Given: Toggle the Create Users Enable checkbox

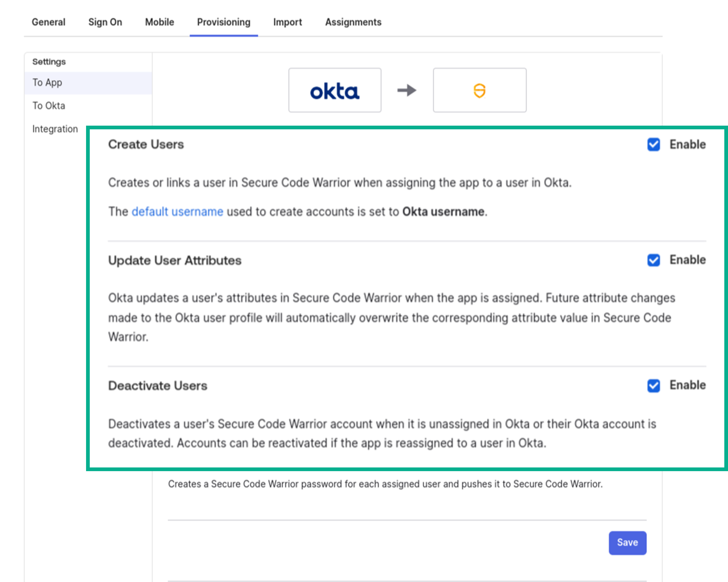Looking at the screenshot, I should (653, 144).
